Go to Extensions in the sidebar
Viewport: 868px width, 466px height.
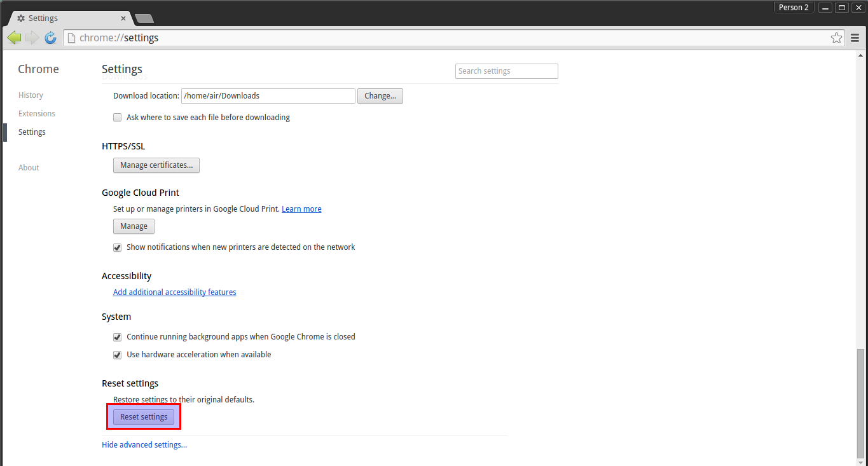[37, 114]
